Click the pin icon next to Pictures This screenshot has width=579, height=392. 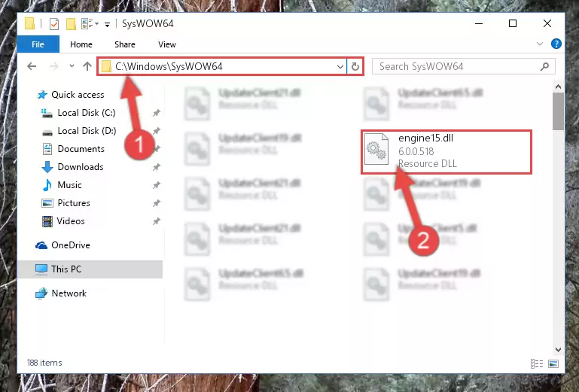point(157,203)
